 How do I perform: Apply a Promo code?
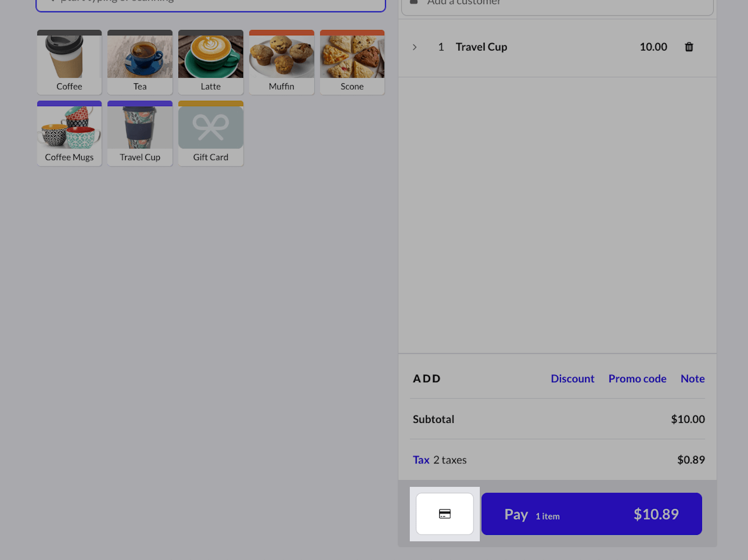coord(637,378)
